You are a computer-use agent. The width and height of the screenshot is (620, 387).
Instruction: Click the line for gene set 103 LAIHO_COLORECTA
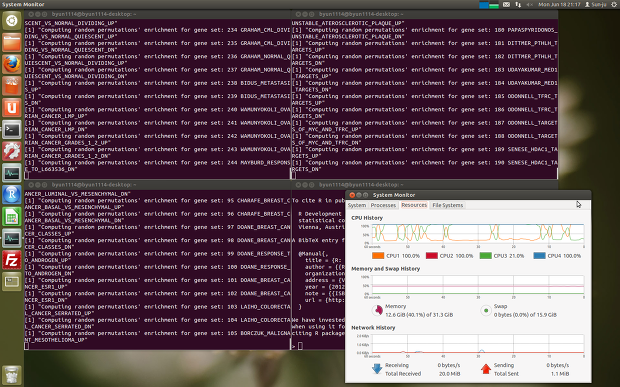click(x=157, y=307)
